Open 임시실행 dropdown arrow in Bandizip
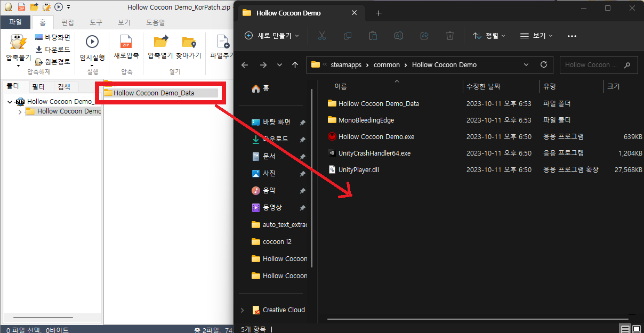 click(92, 66)
